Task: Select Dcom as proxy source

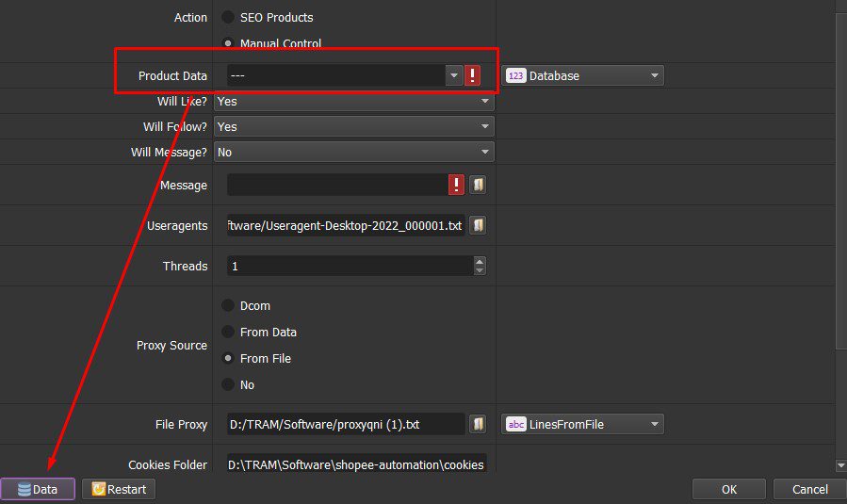Action: click(228, 305)
